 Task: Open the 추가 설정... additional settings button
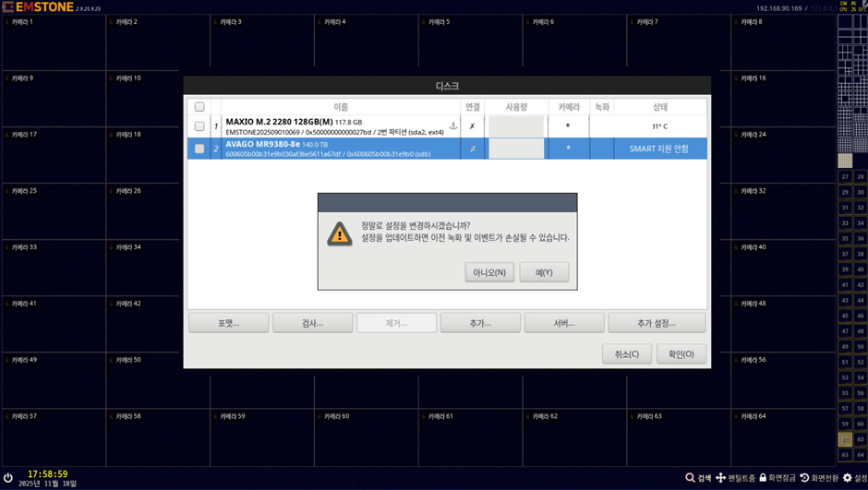pyautogui.click(x=657, y=323)
